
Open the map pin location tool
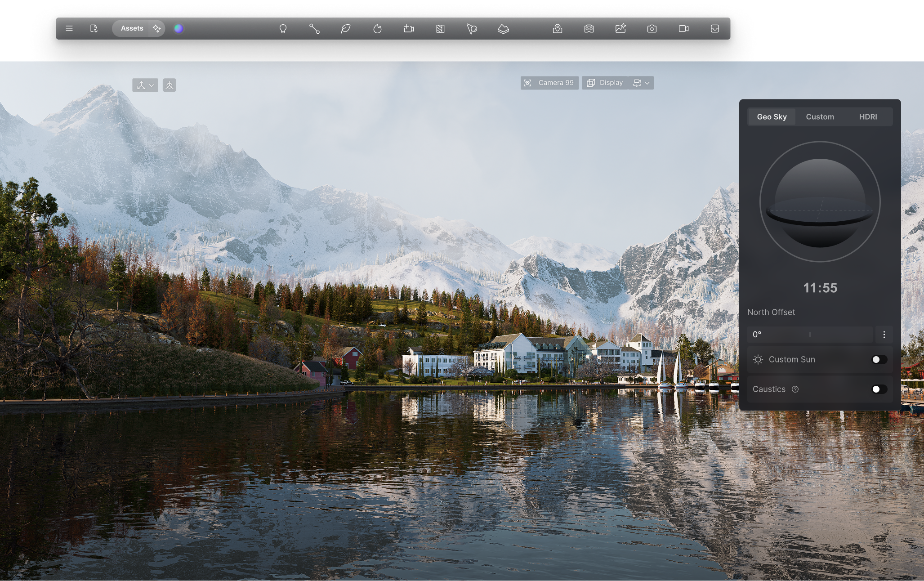coord(558,29)
